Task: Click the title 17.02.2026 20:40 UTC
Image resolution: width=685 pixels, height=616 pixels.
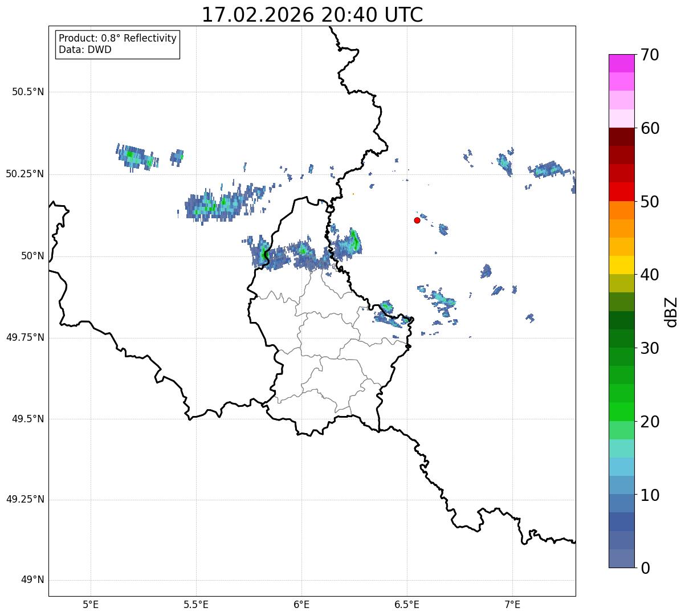Action: click(x=312, y=14)
